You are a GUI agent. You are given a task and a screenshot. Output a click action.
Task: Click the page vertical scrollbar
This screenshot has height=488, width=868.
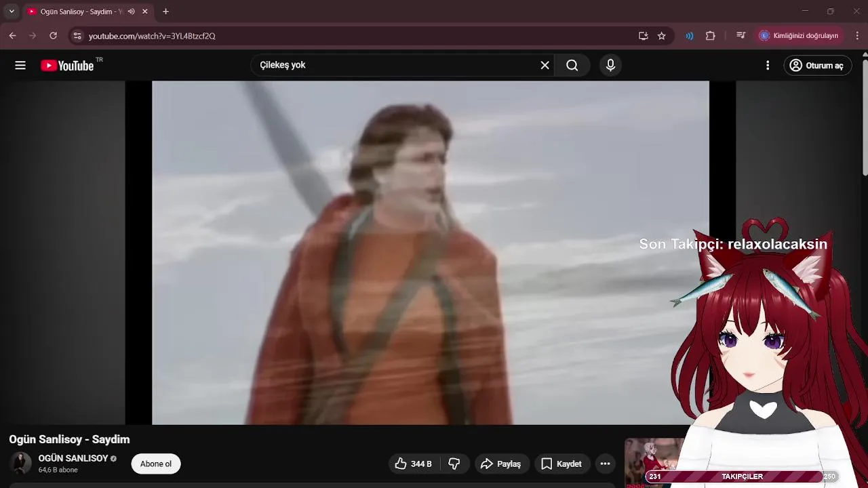[x=865, y=119]
